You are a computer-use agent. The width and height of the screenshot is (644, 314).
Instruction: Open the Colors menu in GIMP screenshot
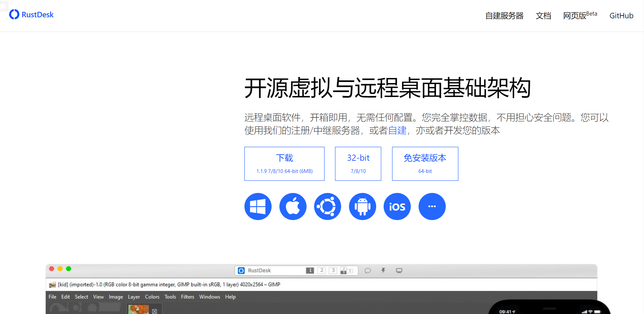point(152,297)
